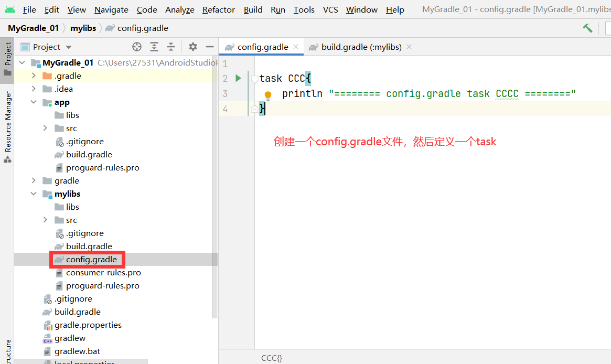The image size is (611, 364).
Task: Open Project panel settings gear
Action: [192, 47]
